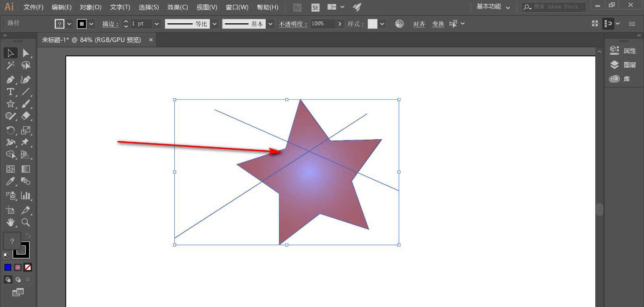Image resolution: width=644 pixels, height=307 pixels.
Task: Select the Eyedropper tool
Action: [x=10, y=181]
